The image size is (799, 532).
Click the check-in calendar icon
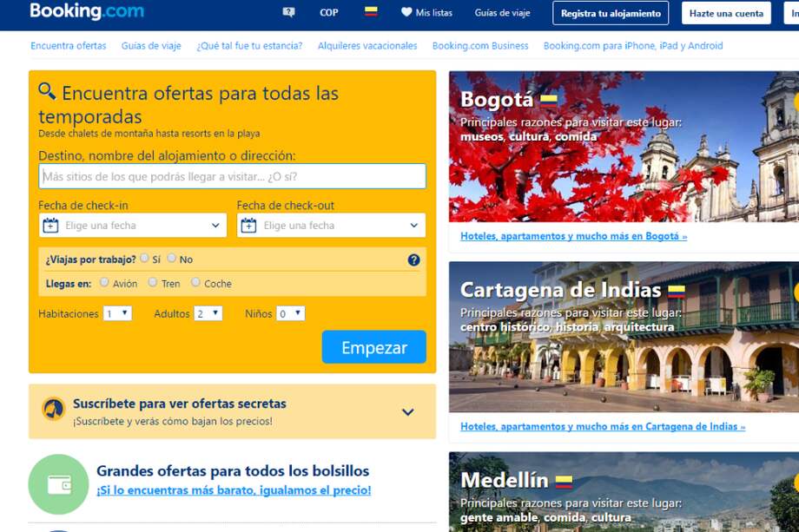49,225
